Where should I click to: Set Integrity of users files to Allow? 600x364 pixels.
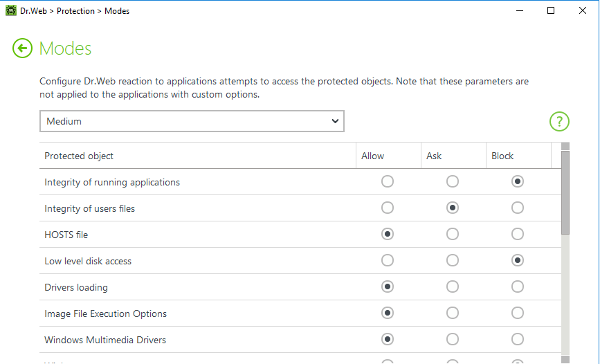click(x=388, y=208)
